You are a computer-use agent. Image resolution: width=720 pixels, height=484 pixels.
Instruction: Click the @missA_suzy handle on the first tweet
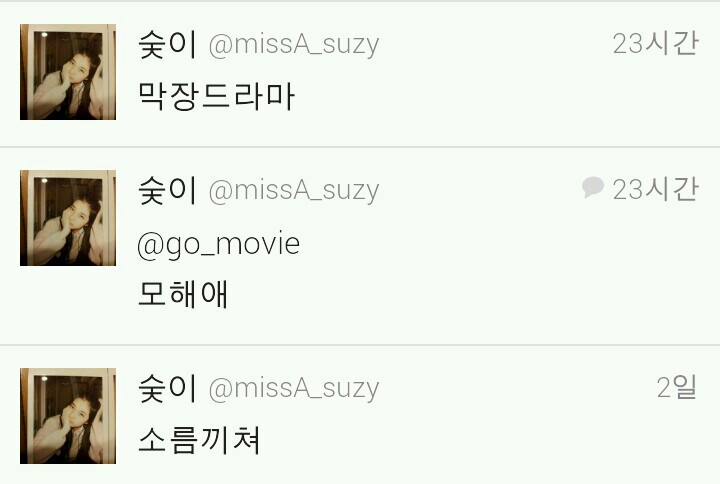coord(294,45)
